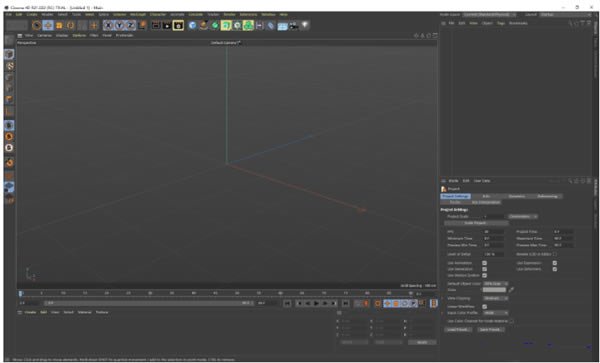
Task: Click the Autokeying icon
Action: (366, 303)
